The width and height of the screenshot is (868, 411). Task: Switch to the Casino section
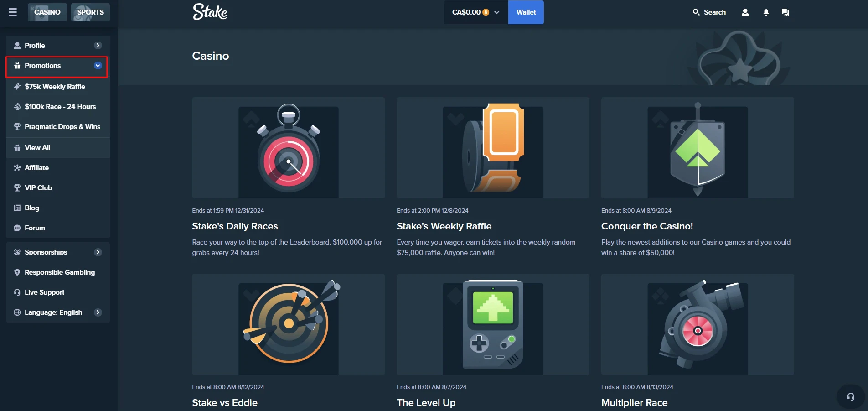pos(47,12)
